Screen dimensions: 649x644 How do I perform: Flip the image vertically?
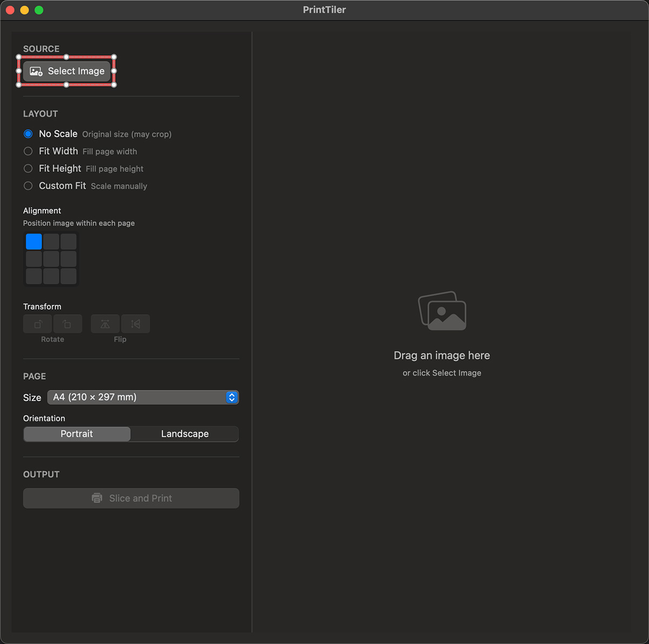(135, 323)
